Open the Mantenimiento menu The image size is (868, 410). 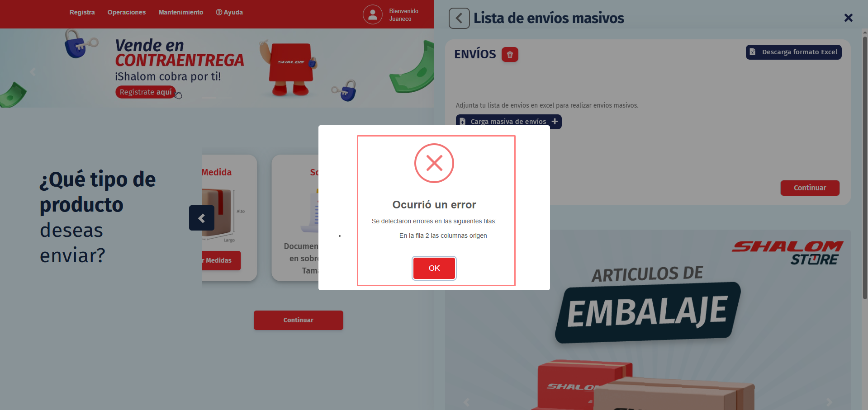coord(181,12)
